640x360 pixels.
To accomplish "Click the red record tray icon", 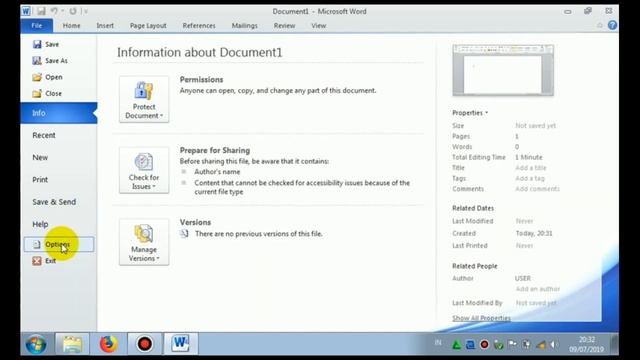I will click(484, 344).
